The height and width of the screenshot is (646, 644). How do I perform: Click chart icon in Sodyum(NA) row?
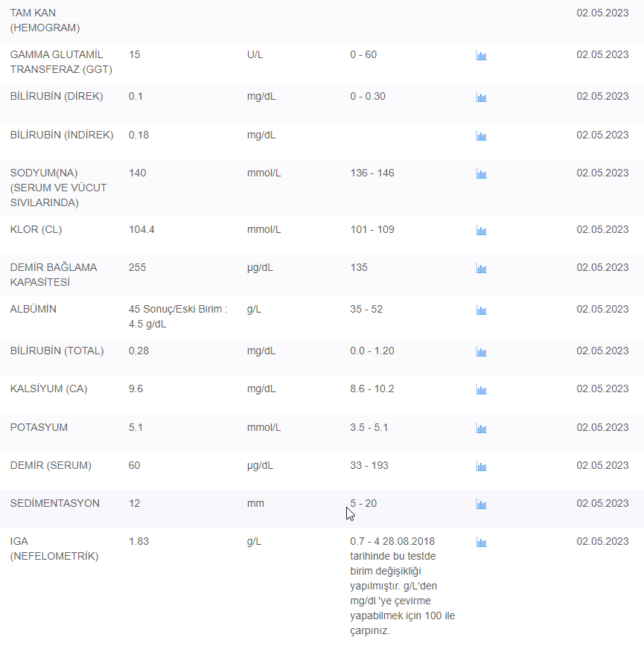[x=481, y=174]
